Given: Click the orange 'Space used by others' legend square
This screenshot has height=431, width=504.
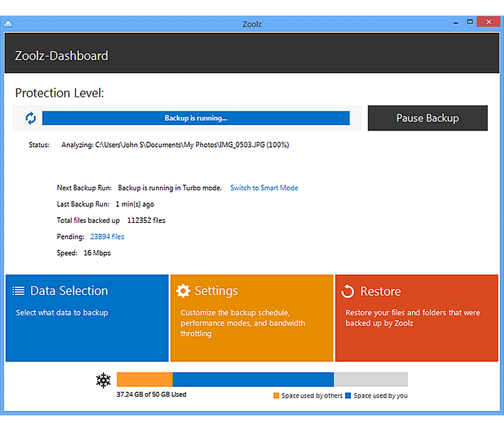Looking at the screenshot, I should 276,395.
